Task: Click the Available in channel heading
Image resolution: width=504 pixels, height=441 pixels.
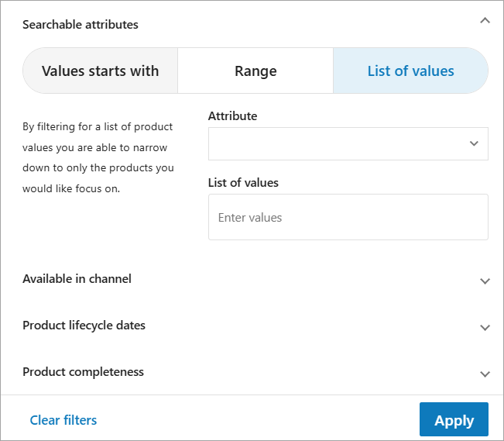Action: pyautogui.click(x=77, y=279)
